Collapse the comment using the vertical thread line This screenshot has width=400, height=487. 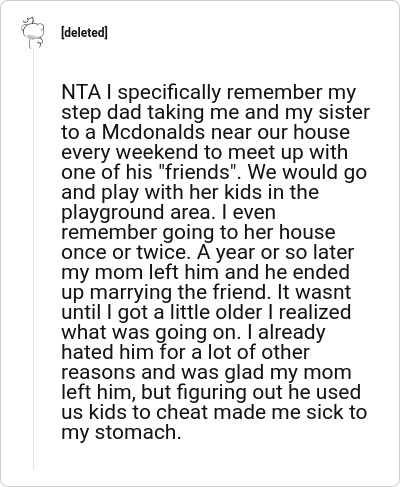pyautogui.click(x=33, y=259)
